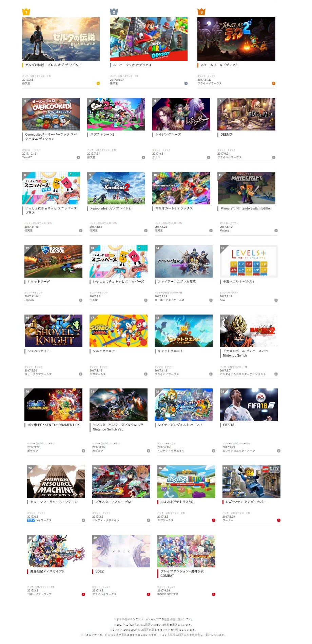Click the silver rank 2 crown icon
The height and width of the screenshot is (644, 312).
coord(114,12)
